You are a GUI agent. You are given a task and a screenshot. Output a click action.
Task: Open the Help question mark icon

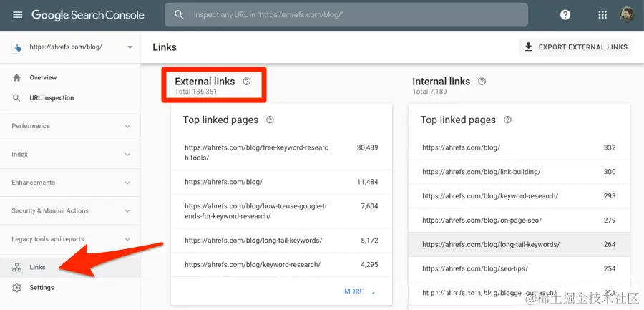click(565, 15)
